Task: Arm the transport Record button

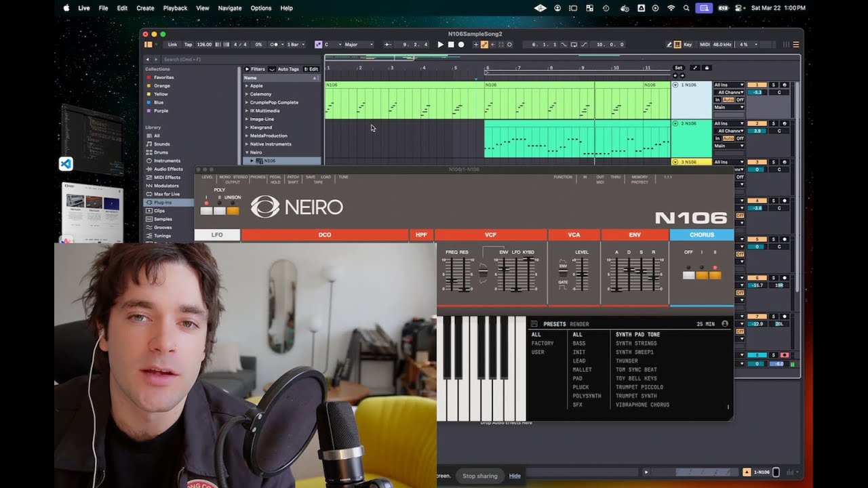Action: [x=461, y=45]
